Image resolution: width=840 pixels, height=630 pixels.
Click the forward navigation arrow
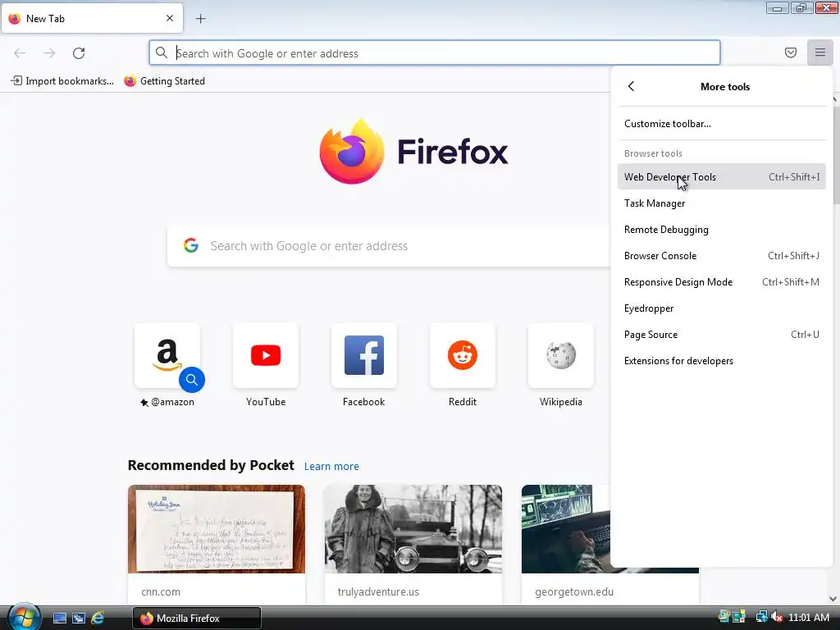49,53
